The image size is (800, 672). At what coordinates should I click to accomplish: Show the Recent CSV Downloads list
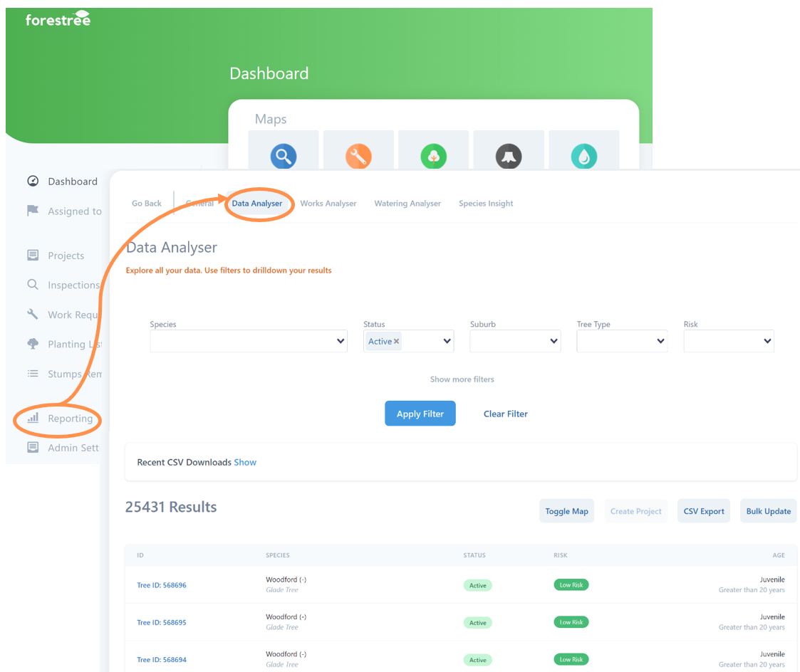tap(245, 462)
